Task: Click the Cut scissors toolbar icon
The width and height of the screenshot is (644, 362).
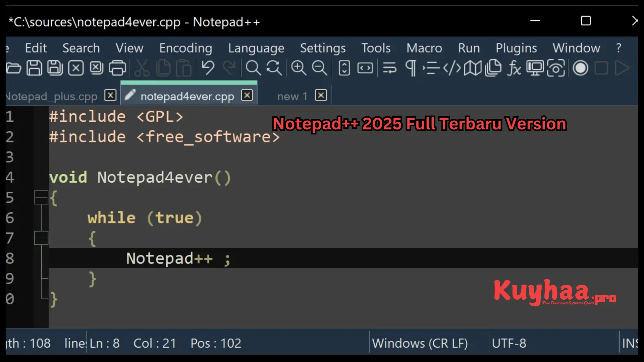Action: pos(142,68)
